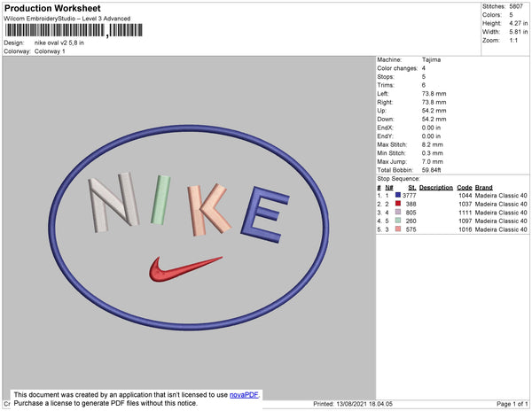Image resolution: width=532 pixels, height=411 pixels.
Task: Click the green letter I embroidery
Action: pyautogui.click(x=160, y=200)
